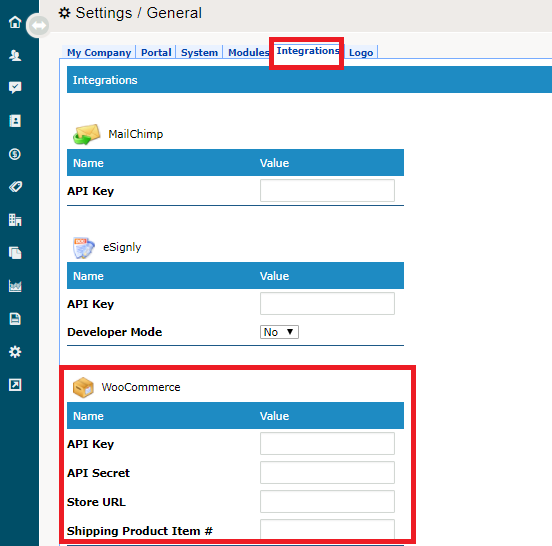This screenshot has width=552, height=546.
Task: Focus the MailChimp API Key field
Action: pyautogui.click(x=327, y=190)
